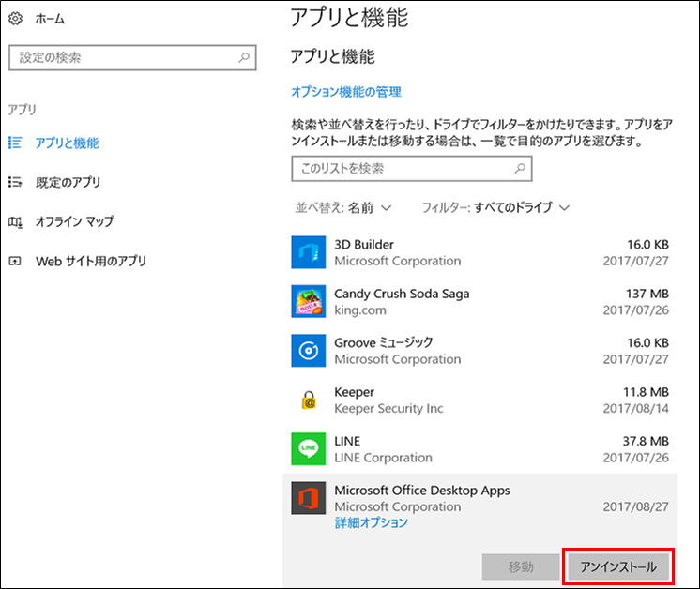Click the Microsoft Office app icon
700x589 pixels.
(309, 498)
